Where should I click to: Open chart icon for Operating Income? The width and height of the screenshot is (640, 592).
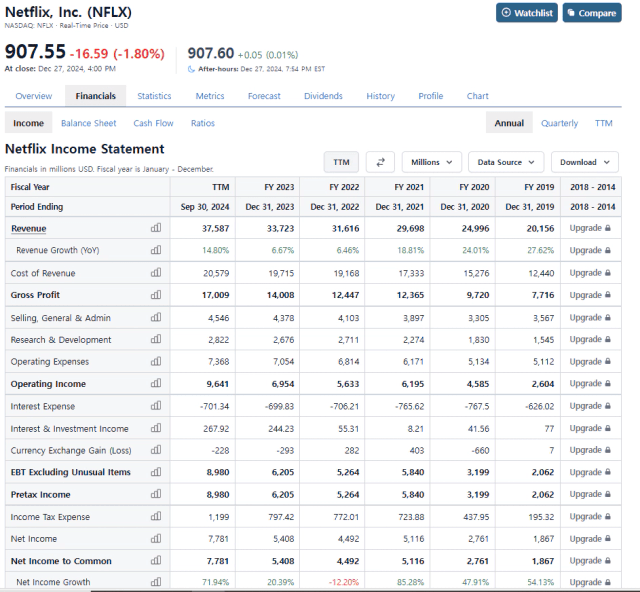(156, 383)
